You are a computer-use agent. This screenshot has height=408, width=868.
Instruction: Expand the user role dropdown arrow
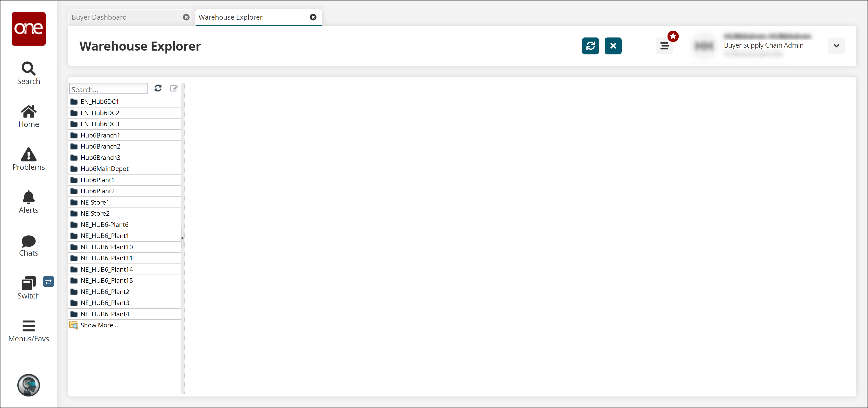click(836, 46)
